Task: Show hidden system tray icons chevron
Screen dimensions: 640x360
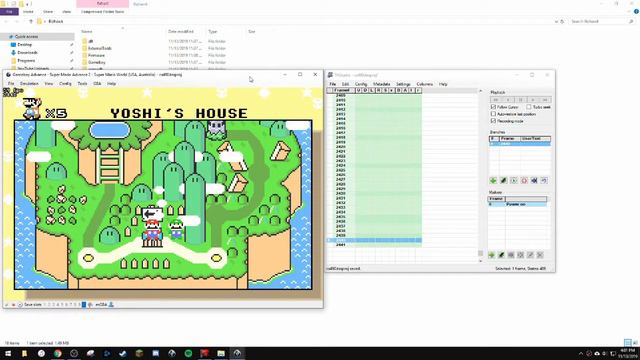Action: 581,353
